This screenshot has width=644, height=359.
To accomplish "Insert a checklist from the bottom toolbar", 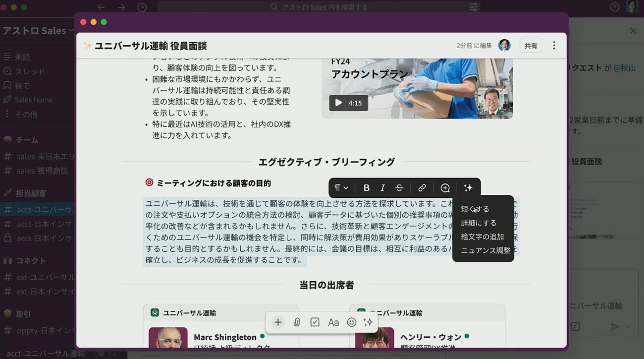I will click(315, 322).
